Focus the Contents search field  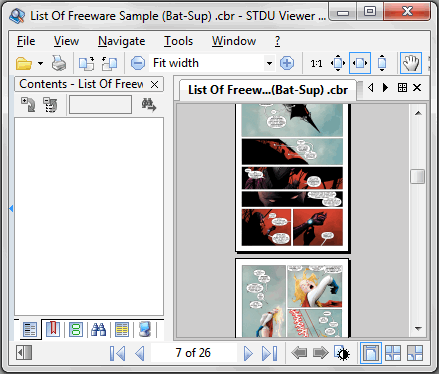100,105
